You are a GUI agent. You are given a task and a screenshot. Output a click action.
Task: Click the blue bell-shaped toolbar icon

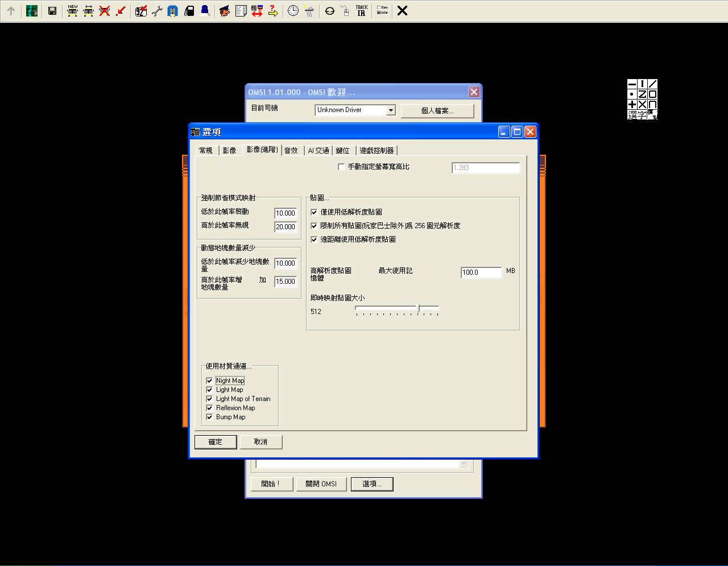(x=205, y=11)
